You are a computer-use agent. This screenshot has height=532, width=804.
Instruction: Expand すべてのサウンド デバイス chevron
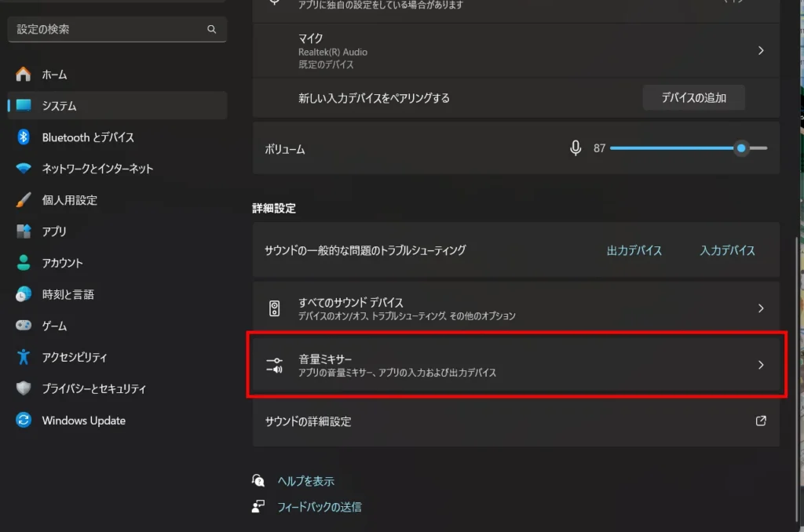760,308
